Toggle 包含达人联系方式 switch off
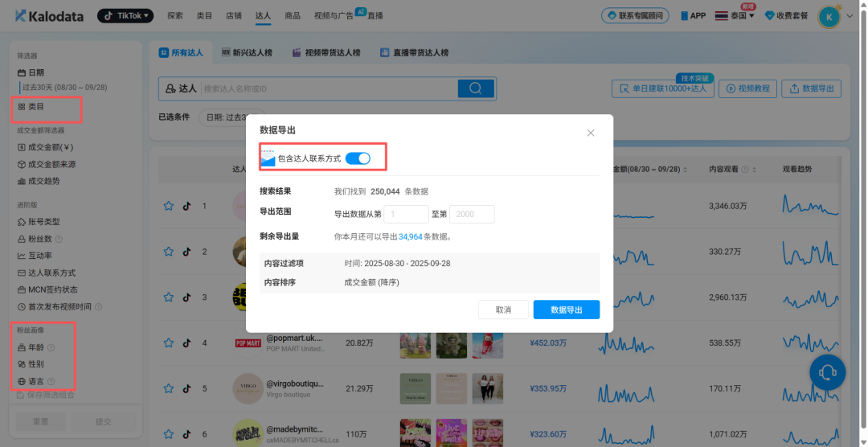This screenshot has width=868, height=447. (x=358, y=158)
